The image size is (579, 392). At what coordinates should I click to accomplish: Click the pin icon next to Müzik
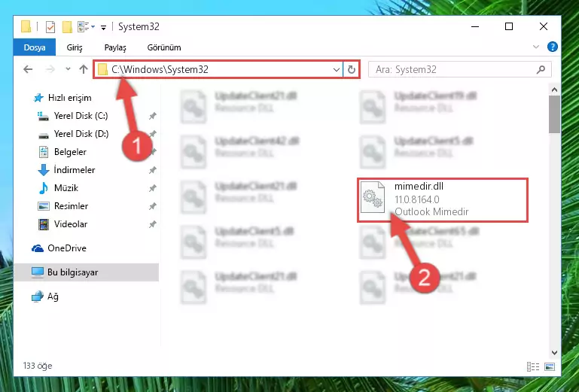[x=152, y=188]
